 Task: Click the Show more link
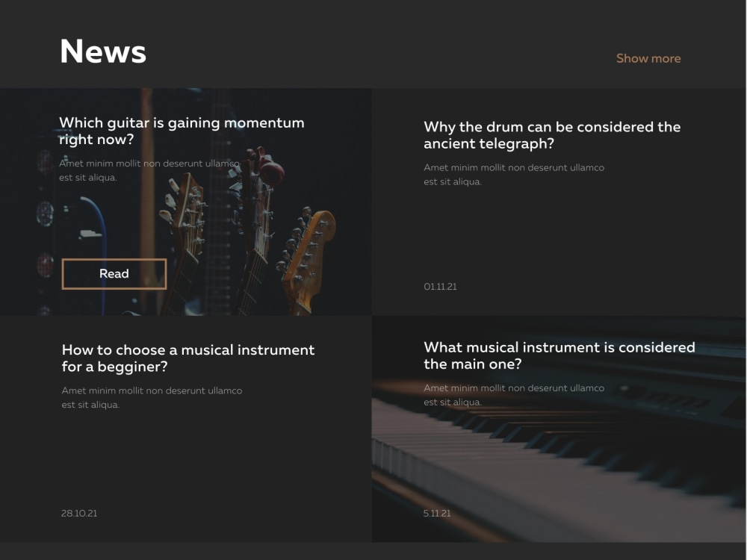pos(648,58)
